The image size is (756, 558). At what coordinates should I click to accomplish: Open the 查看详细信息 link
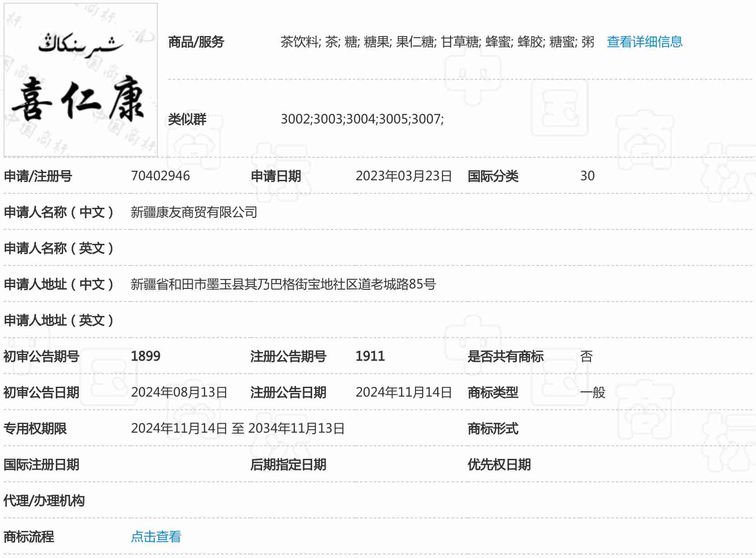click(x=644, y=42)
